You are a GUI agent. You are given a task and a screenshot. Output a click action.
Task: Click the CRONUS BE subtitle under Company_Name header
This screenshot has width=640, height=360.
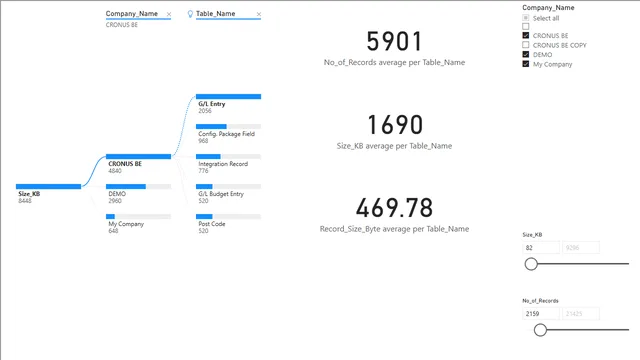coord(122,25)
